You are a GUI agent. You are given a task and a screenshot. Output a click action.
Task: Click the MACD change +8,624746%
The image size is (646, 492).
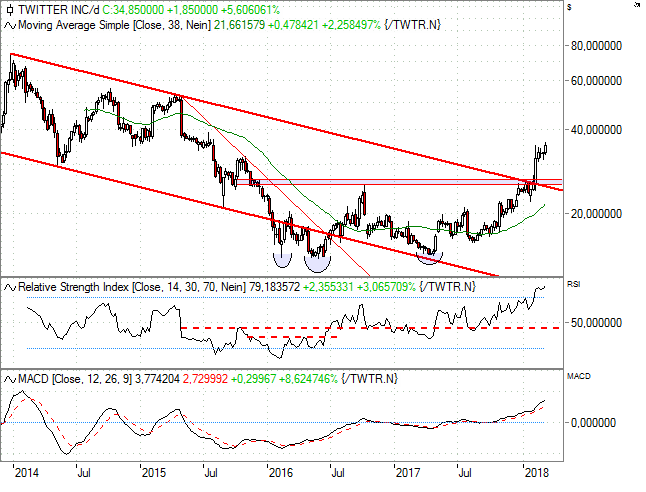[308, 379]
